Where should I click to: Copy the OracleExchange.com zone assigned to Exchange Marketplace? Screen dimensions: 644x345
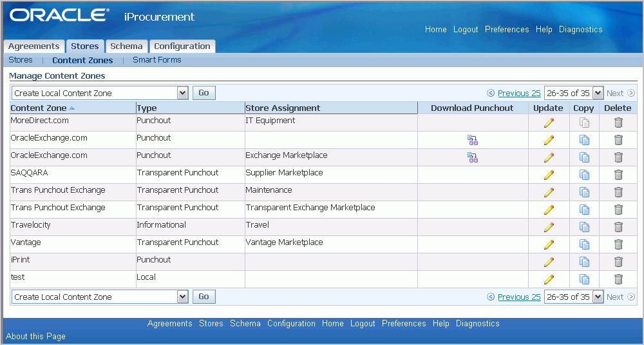coord(585,157)
